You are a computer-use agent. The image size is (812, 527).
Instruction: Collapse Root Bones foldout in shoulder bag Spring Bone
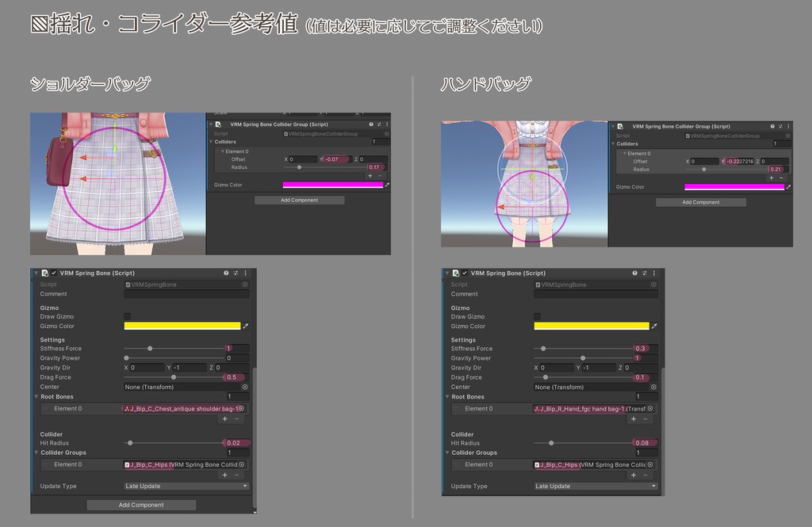coord(36,397)
